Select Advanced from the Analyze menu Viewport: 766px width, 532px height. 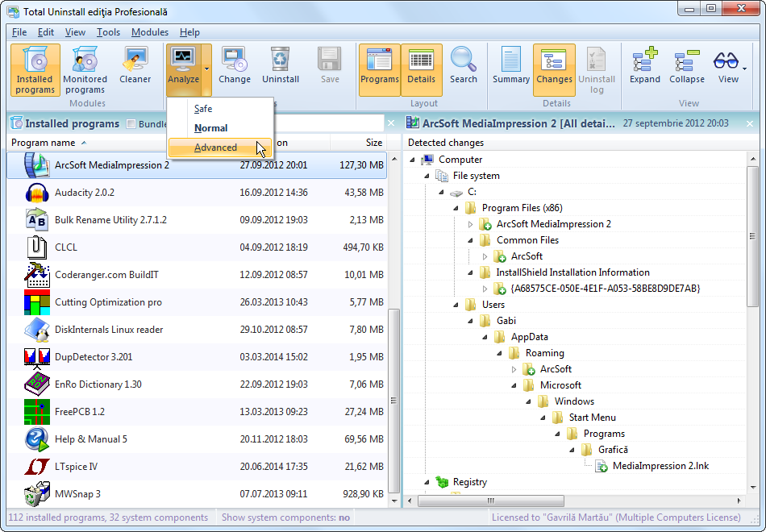pos(215,148)
